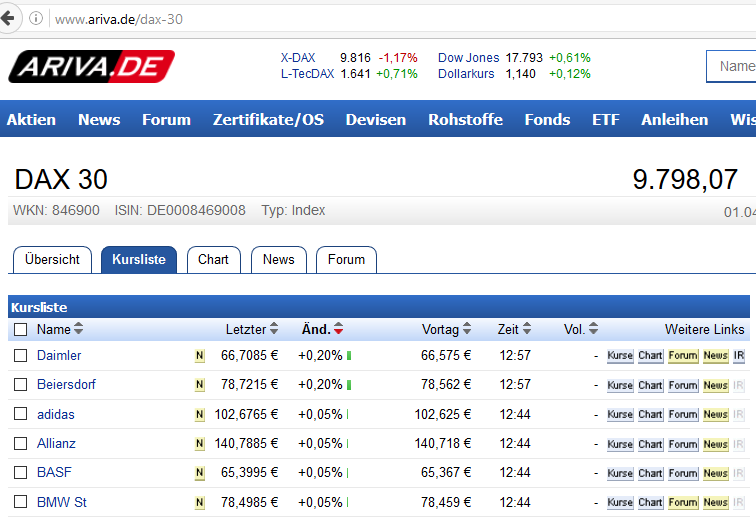756x519 pixels.
Task: Click the Name search input field
Action: pyautogui.click(x=731, y=66)
